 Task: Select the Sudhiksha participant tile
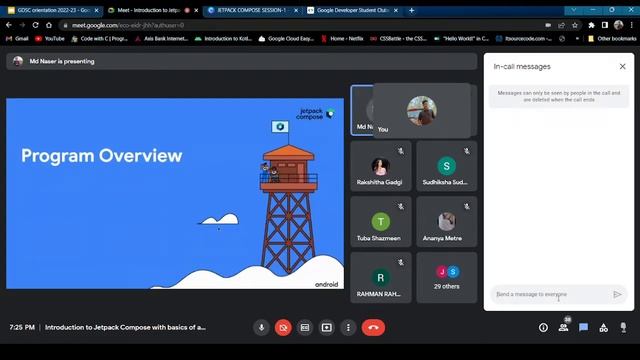tap(447, 166)
